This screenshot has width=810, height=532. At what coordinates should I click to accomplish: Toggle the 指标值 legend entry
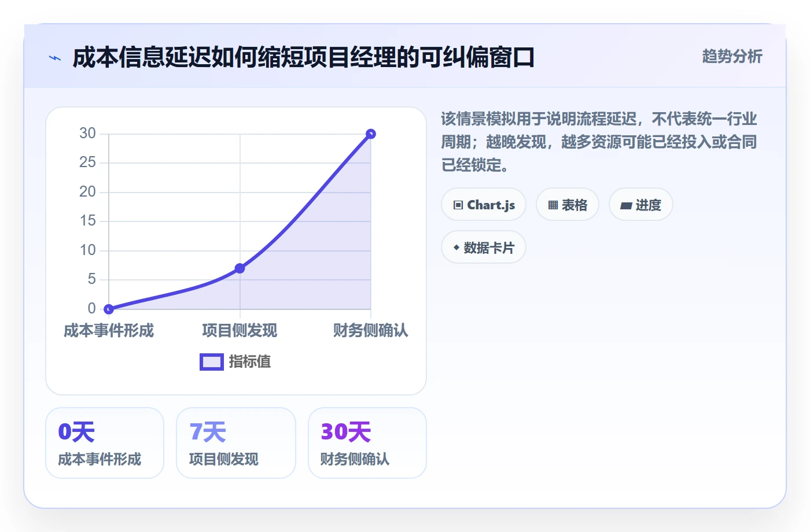pyautogui.click(x=235, y=362)
